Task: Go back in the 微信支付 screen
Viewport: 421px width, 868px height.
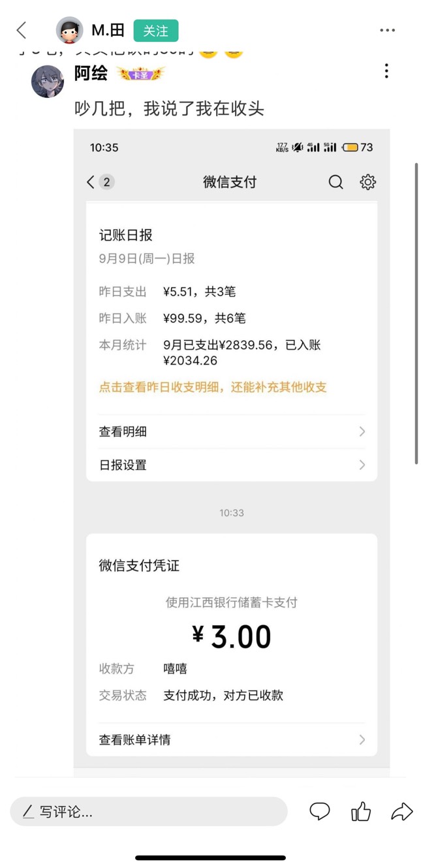Action: click(x=91, y=182)
